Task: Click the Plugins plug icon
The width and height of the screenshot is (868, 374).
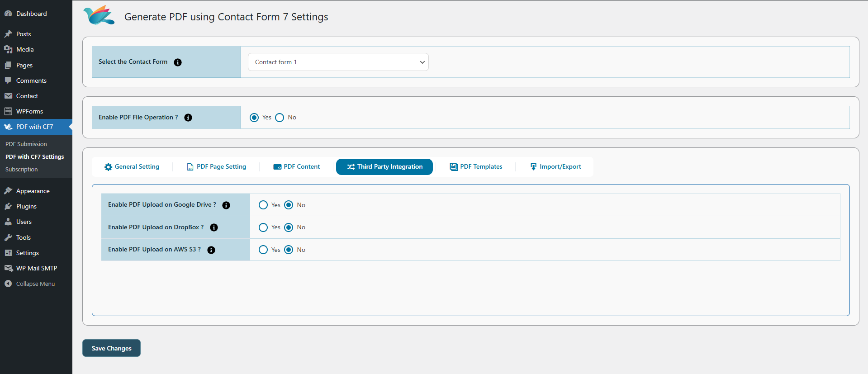Action: (x=8, y=206)
